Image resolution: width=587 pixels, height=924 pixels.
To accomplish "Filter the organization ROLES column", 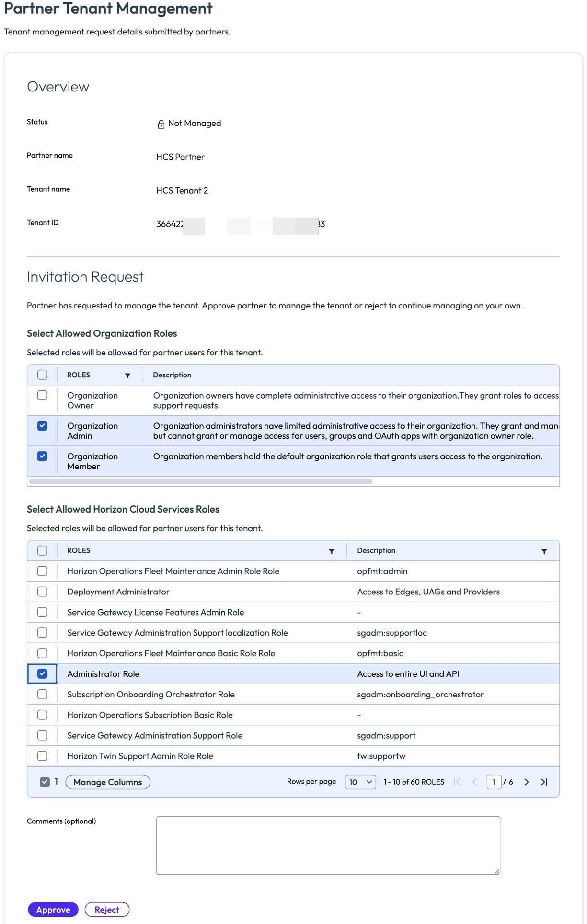I will [127, 376].
